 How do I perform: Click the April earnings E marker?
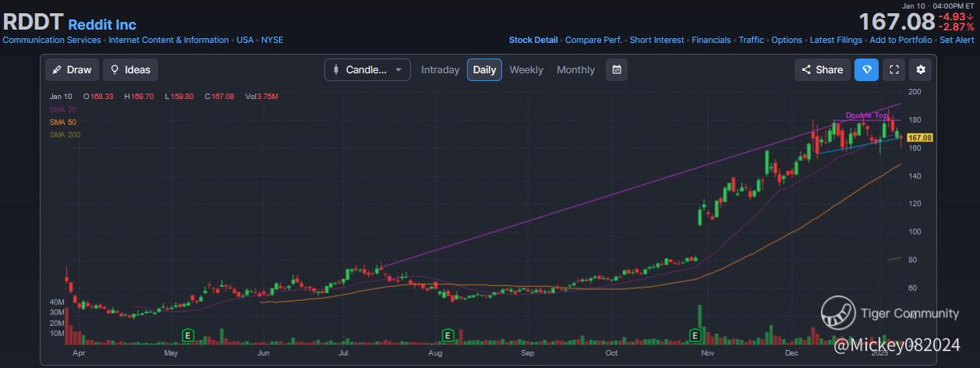(187, 335)
